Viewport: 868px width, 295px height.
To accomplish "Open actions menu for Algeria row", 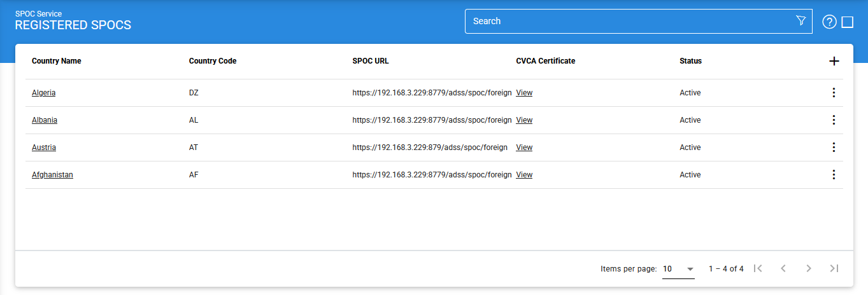I will tap(834, 93).
